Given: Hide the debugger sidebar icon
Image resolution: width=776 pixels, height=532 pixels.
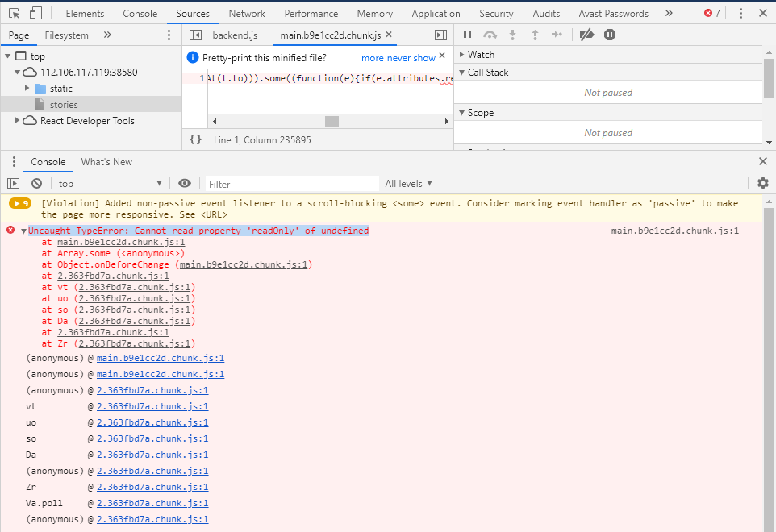Looking at the screenshot, I should tap(440, 35).
